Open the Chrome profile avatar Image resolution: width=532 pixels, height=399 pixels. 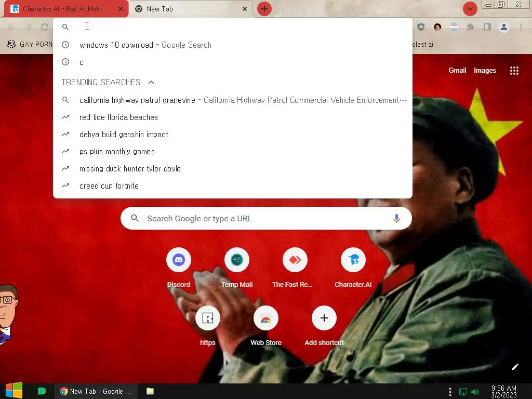(504, 27)
